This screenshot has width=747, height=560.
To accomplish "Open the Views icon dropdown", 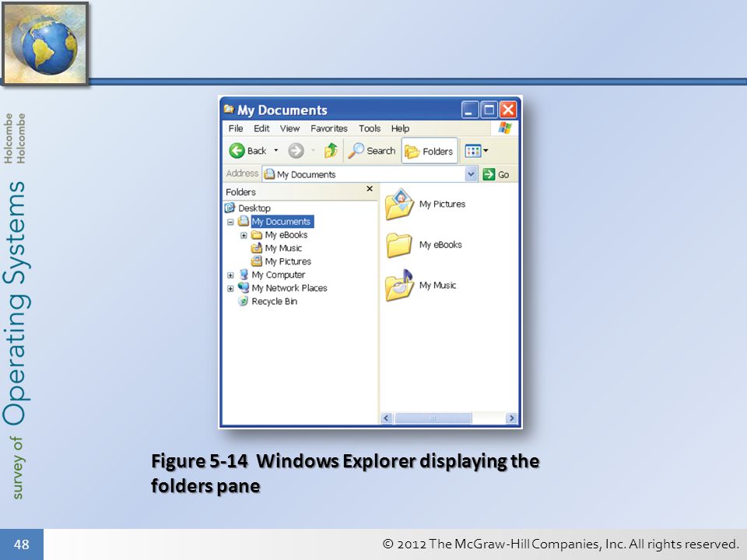I will (x=476, y=151).
